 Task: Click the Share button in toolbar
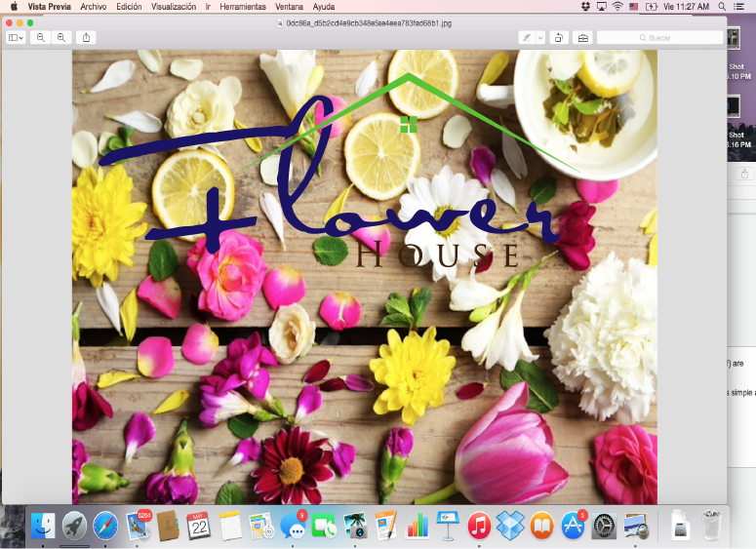(86, 37)
